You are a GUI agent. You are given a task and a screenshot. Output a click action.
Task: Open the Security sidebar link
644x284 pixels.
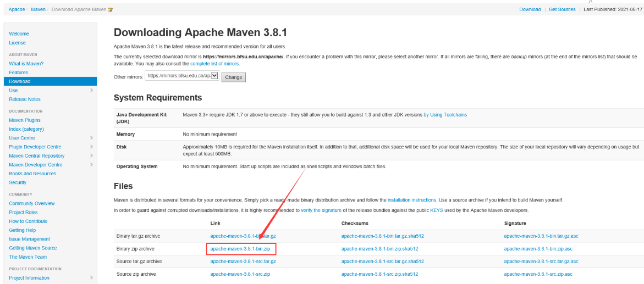tap(18, 182)
